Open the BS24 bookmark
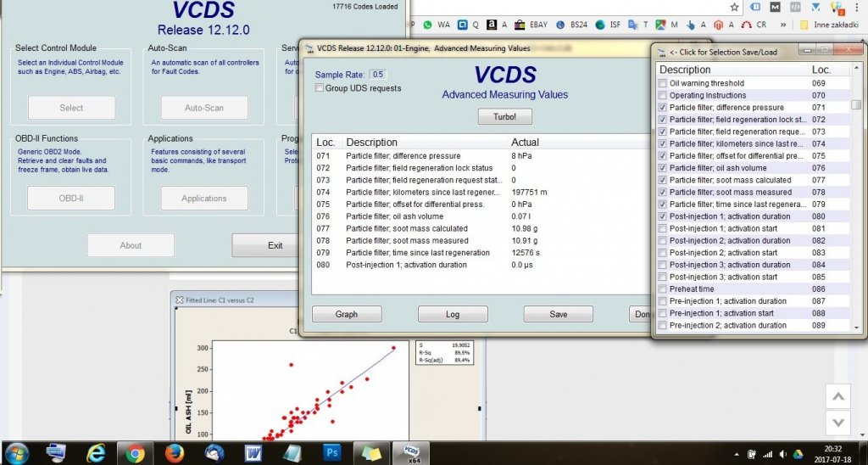 (572, 25)
